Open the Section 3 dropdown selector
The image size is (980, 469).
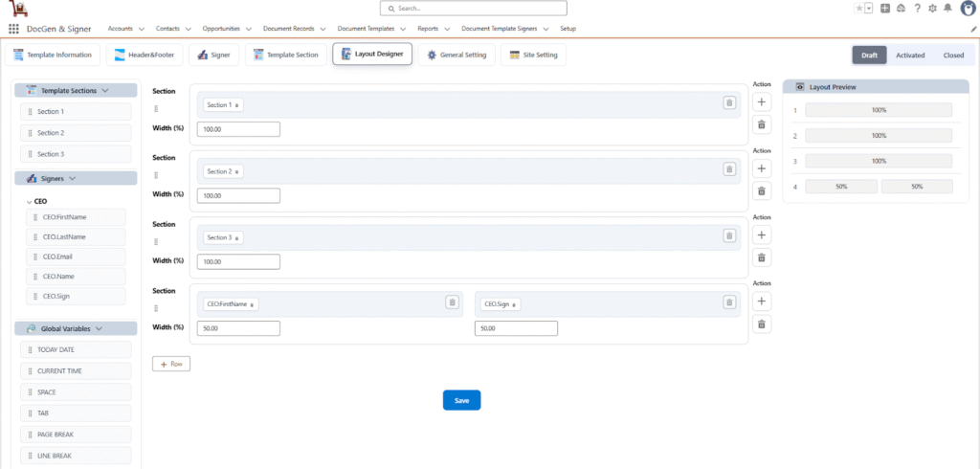(223, 237)
